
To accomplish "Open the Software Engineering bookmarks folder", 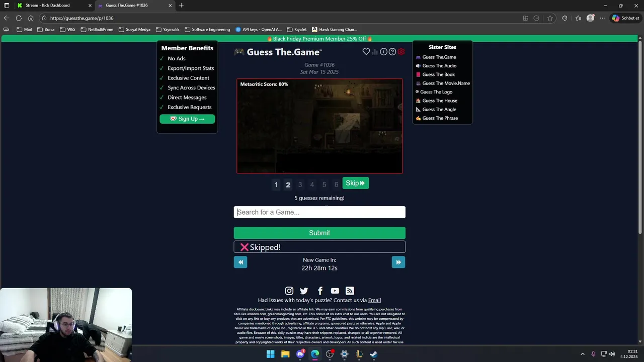I will [x=207, y=30].
